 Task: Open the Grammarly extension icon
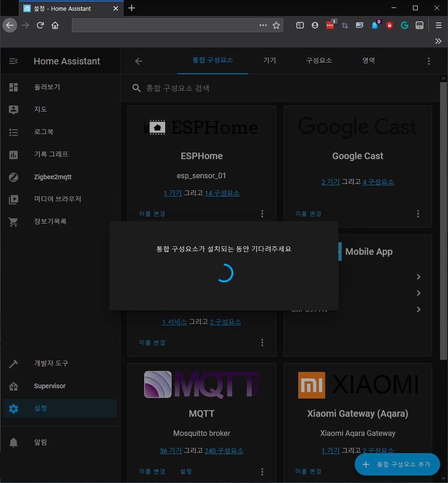404,25
